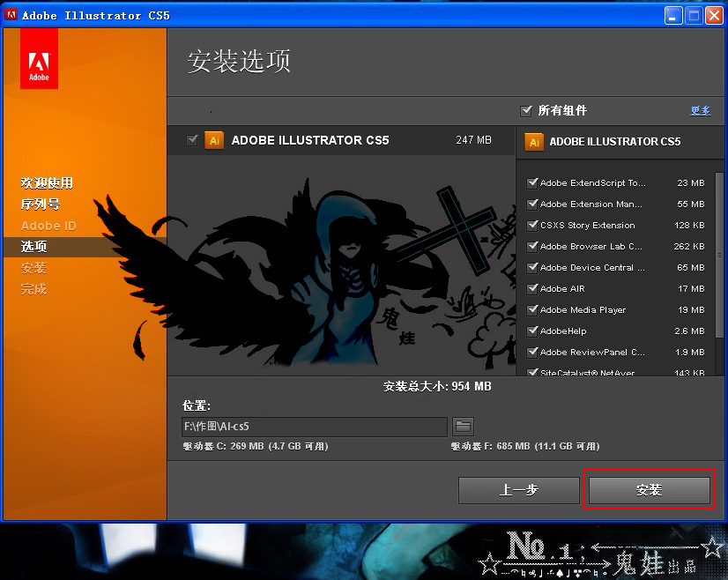728x580 pixels.
Task: Select 完成 step in sidebar
Action: [x=33, y=289]
